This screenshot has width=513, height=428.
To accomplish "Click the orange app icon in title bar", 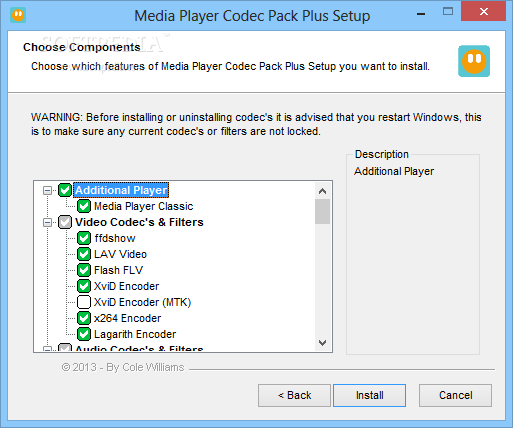I will (18, 15).
